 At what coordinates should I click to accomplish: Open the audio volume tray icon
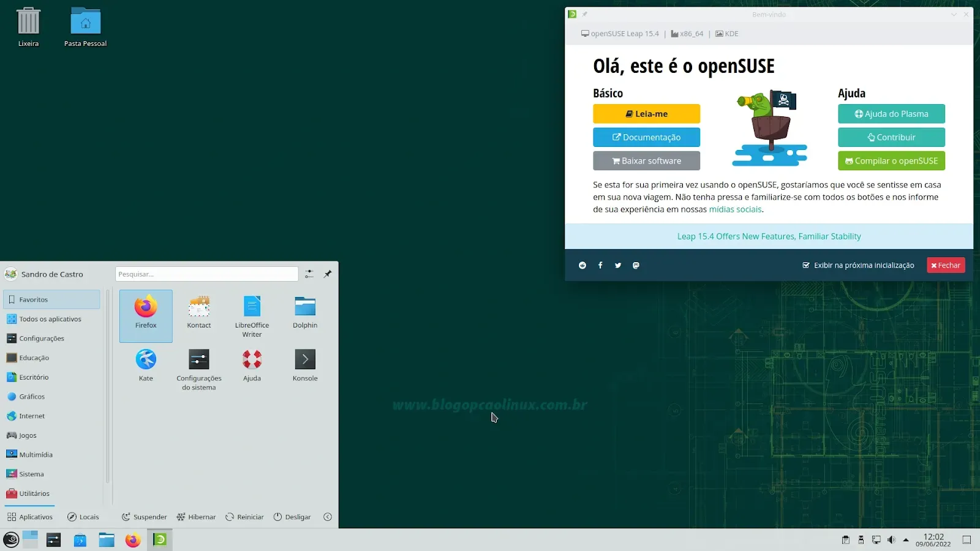point(891,540)
